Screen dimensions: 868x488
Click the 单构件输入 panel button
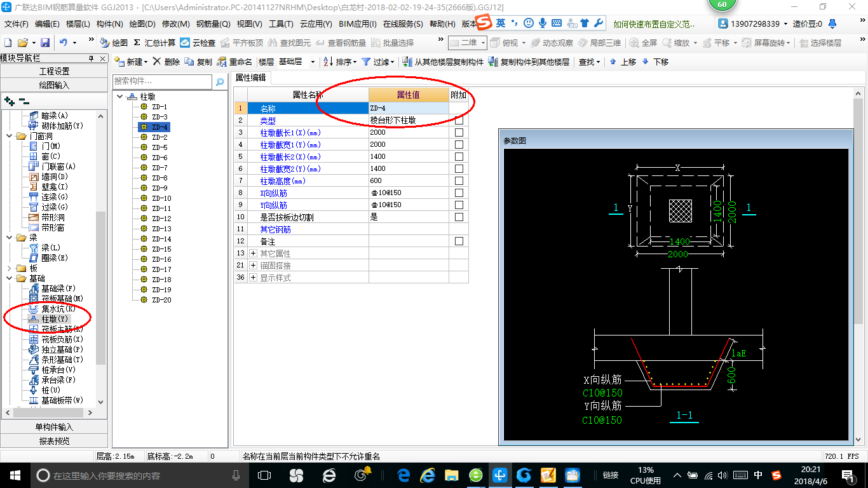point(54,427)
